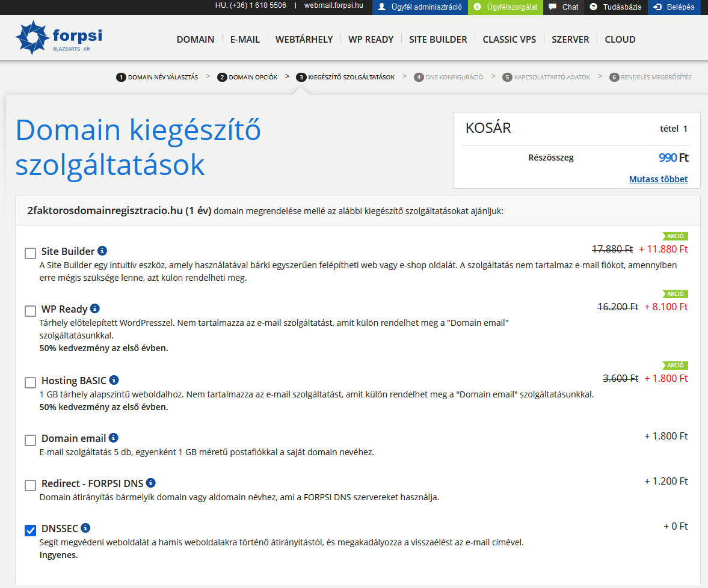Viewport: 708px width, 588px height.
Task: Click the KOSÁR cart heading
Action: pyautogui.click(x=488, y=128)
